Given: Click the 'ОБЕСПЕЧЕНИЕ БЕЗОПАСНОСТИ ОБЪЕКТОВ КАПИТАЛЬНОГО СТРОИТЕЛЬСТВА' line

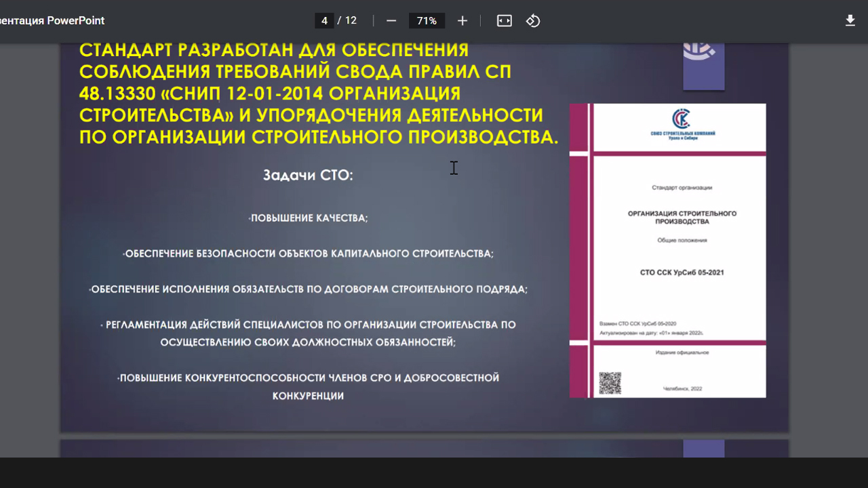Looking at the screenshot, I should (309, 253).
